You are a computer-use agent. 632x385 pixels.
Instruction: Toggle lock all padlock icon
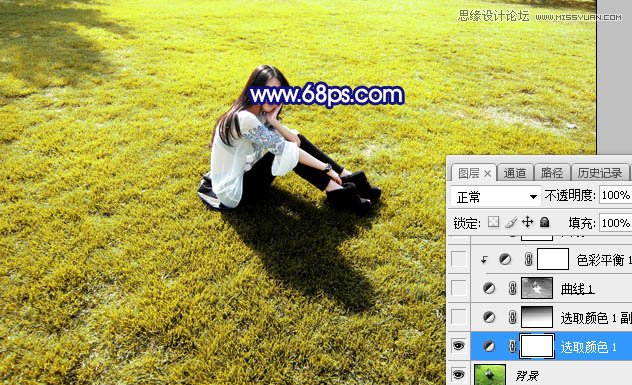545,222
